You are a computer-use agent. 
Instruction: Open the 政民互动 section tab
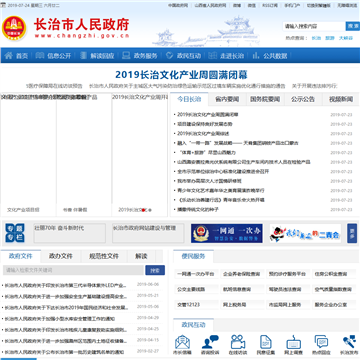point(193,325)
